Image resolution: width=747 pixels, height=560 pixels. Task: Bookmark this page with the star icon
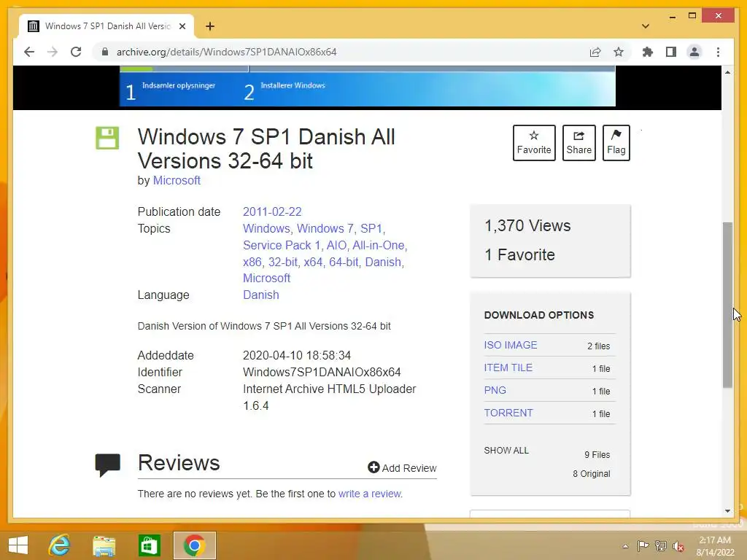click(x=619, y=52)
